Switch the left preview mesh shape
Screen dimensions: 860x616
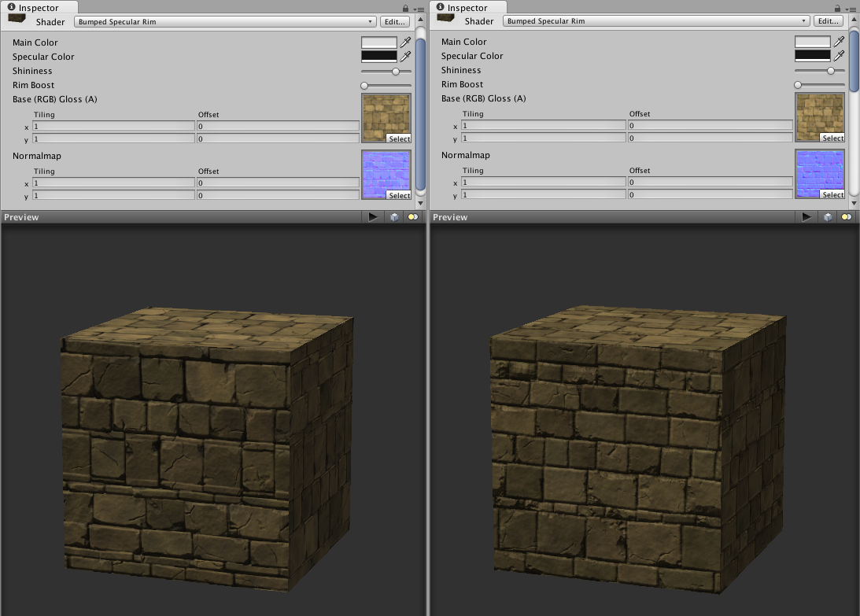pyautogui.click(x=394, y=217)
